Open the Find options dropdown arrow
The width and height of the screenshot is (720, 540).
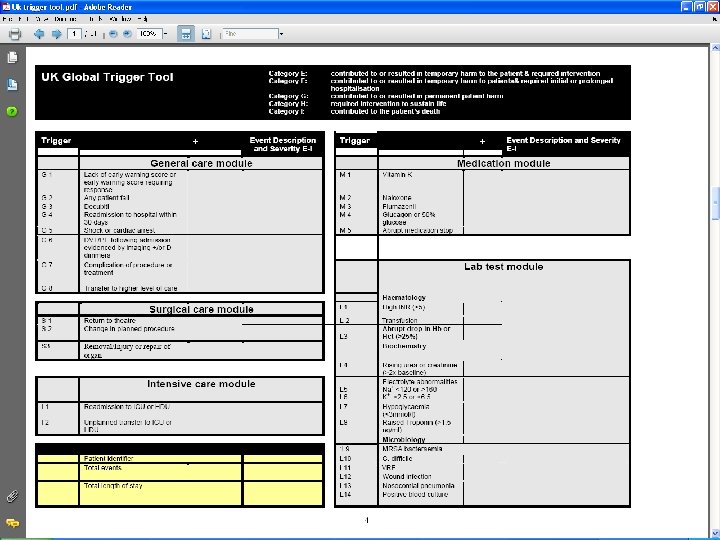point(281,34)
